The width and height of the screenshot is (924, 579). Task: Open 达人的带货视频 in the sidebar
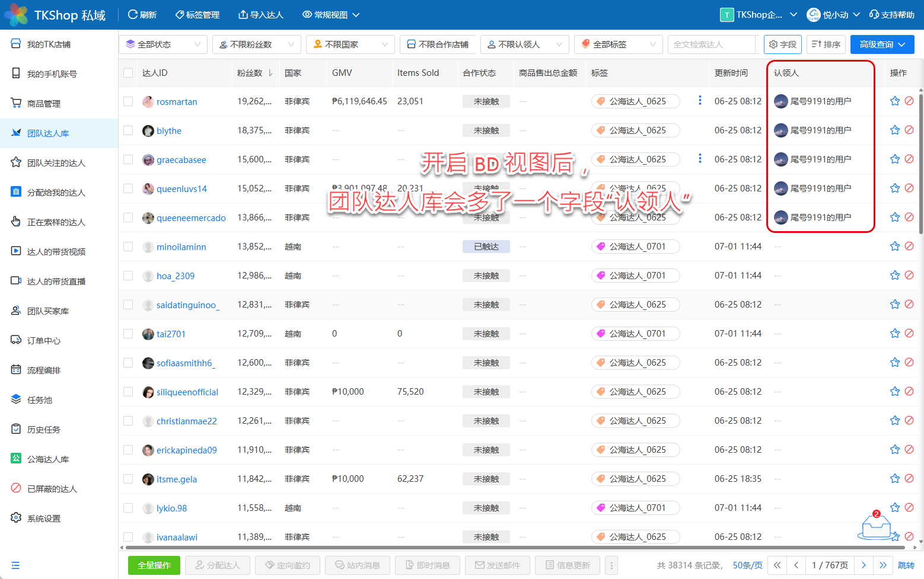click(x=59, y=252)
